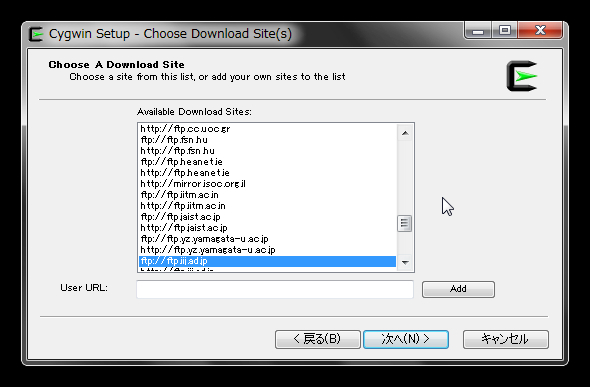Click highlighted ftp://ftp.iij.ad.jp entry
The height and width of the screenshot is (387, 590).
coord(268,261)
